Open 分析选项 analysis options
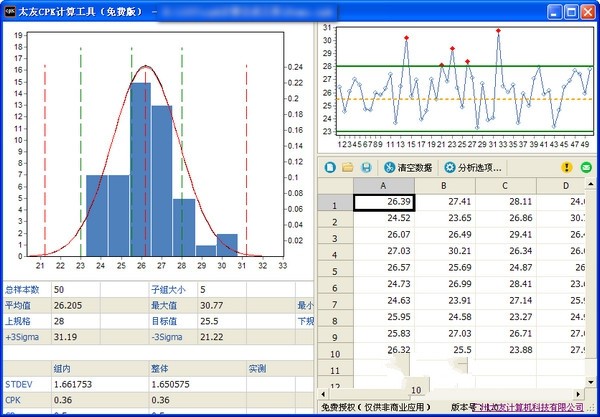The width and height of the screenshot is (600, 417). click(x=473, y=168)
